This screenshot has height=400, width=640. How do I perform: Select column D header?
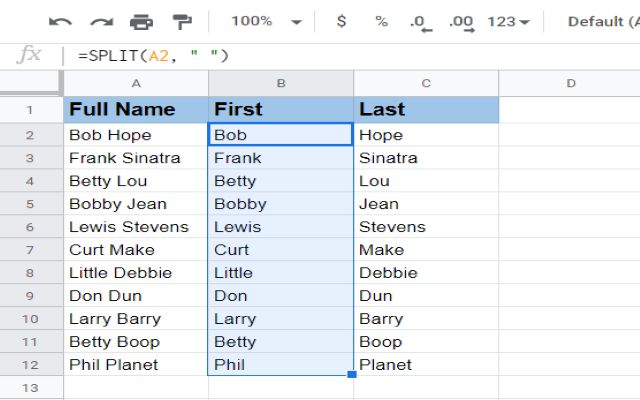[x=570, y=83]
